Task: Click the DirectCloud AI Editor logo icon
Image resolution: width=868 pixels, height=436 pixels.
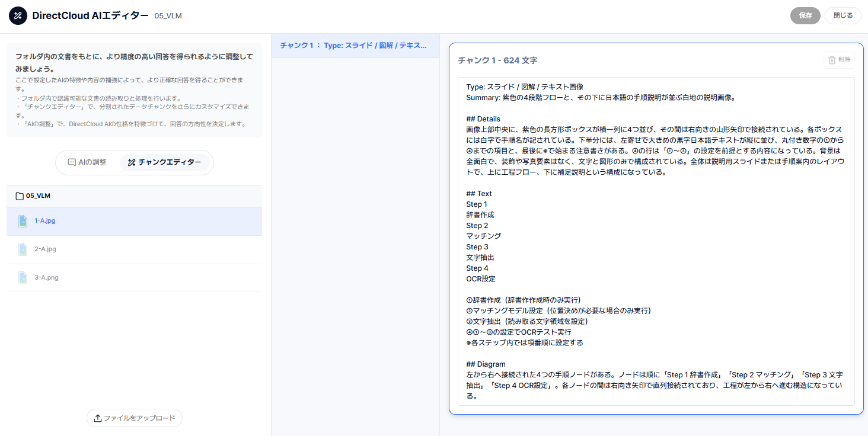Action: click(x=18, y=16)
